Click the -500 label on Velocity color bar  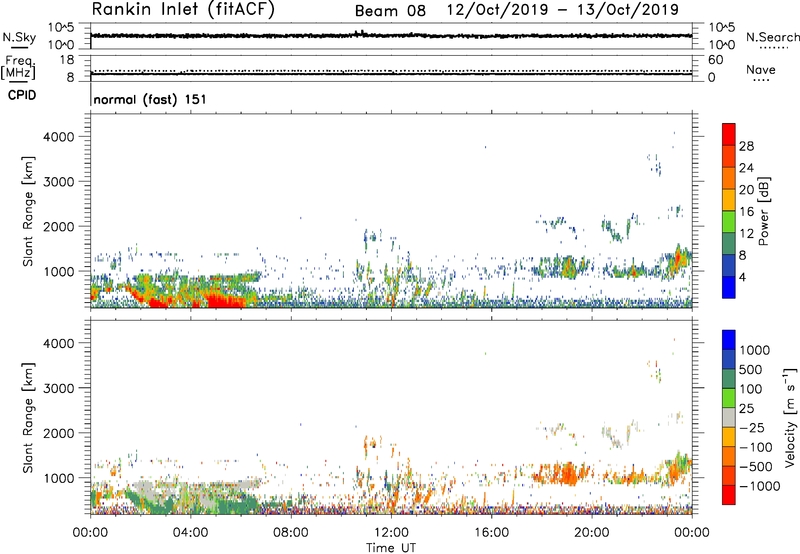[757, 467]
